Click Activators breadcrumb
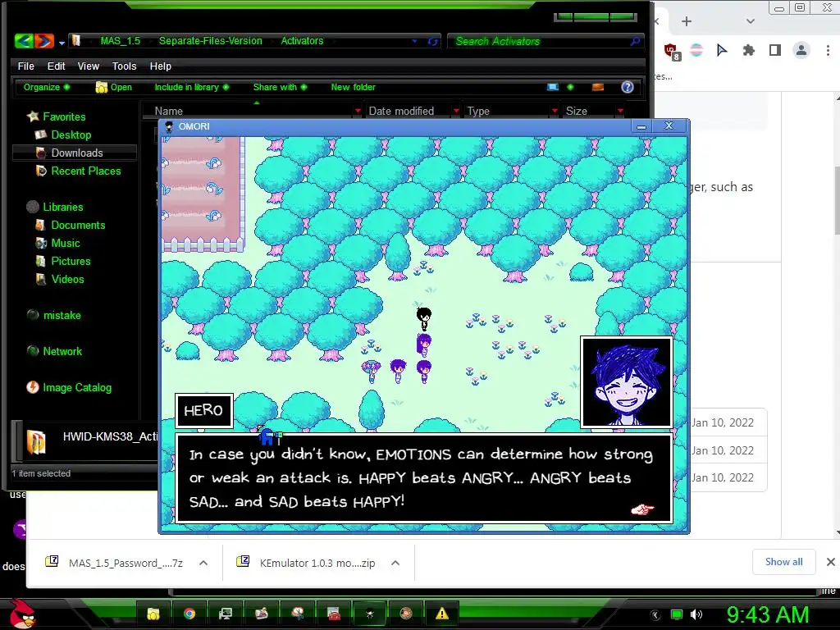Screen dimensions: 840x630 click(x=302, y=41)
